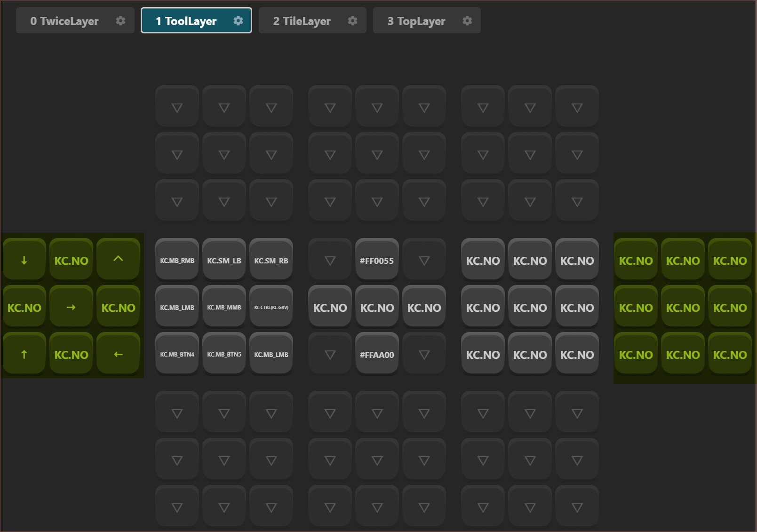Pick the #FF0055 color key

tap(377, 260)
